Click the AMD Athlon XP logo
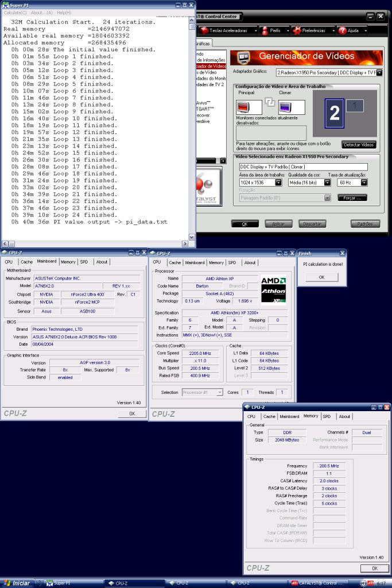This screenshot has width=392, height=588. coord(274,289)
